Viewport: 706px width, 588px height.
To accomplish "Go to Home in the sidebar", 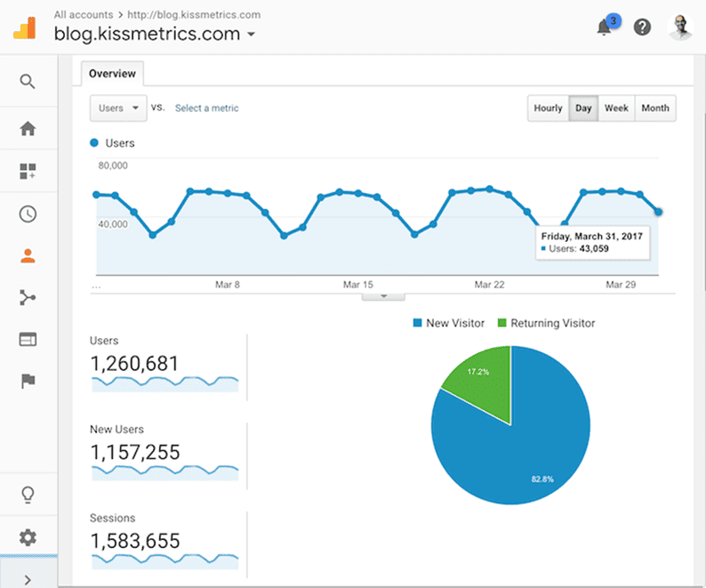I will tap(28, 129).
